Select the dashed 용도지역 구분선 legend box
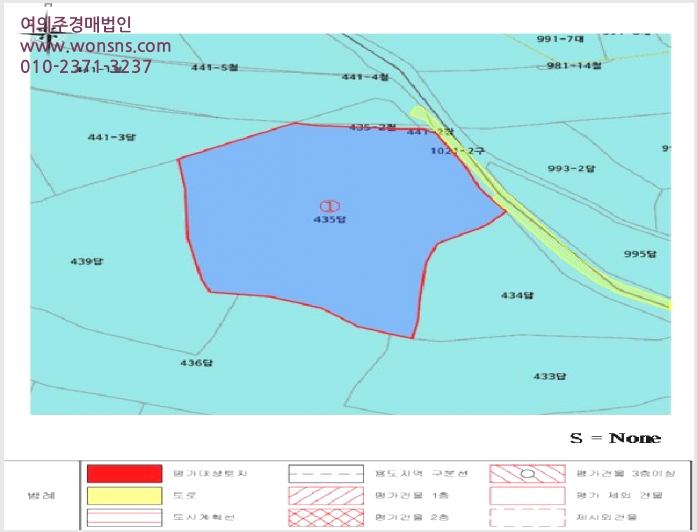697x532 pixels. click(326, 474)
